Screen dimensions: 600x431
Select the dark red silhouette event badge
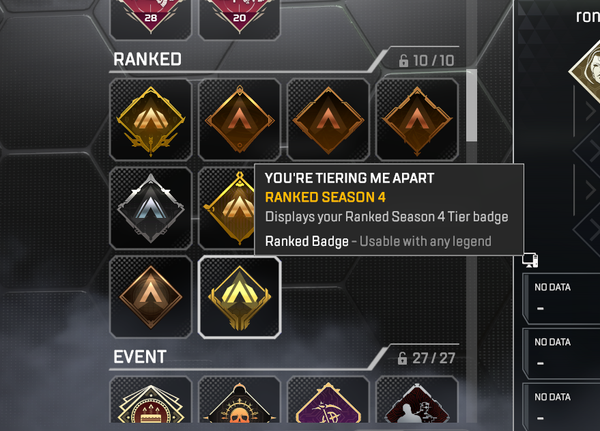(x=417, y=400)
